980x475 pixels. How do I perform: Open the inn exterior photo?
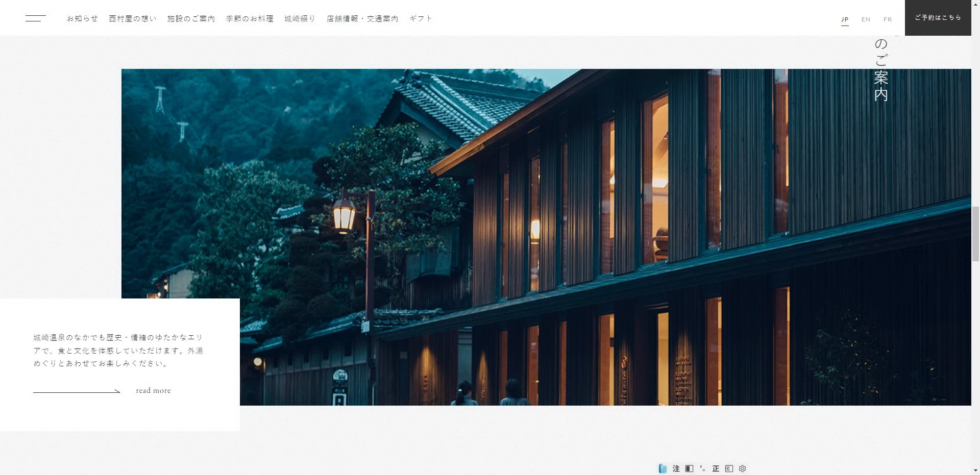546,237
